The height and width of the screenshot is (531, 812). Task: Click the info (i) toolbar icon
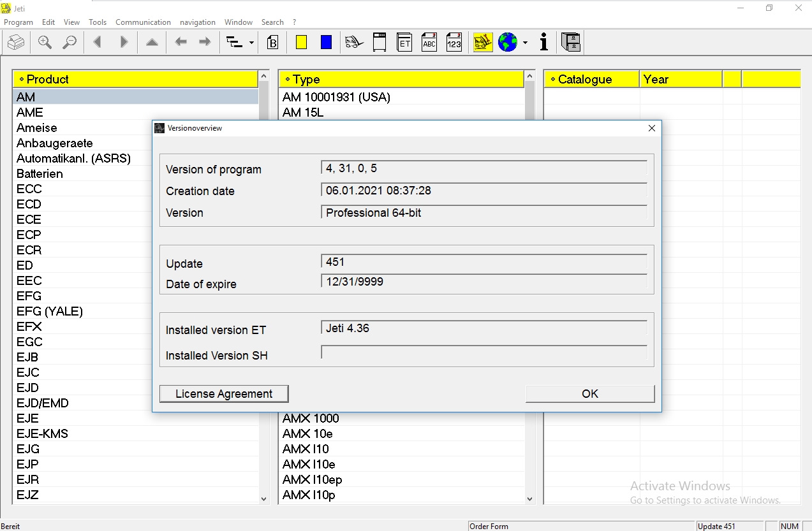coord(543,42)
